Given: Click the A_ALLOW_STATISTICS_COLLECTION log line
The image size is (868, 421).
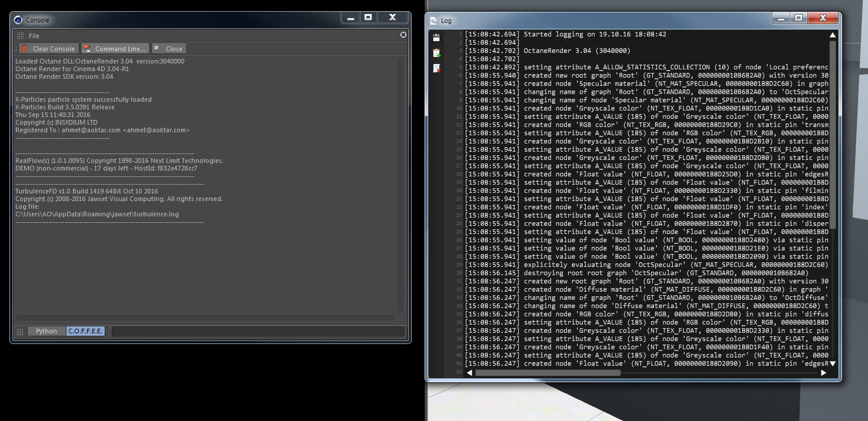Looking at the screenshot, I should pyautogui.click(x=646, y=68).
